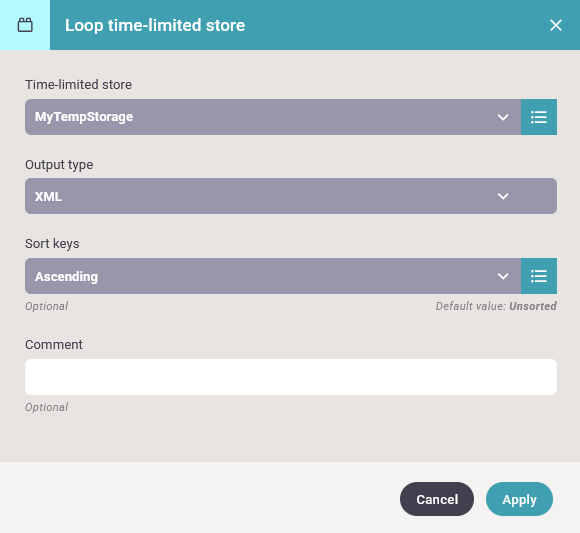Click the 'Output type' field label
The height and width of the screenshot is (533, 580).
point(59,165)
